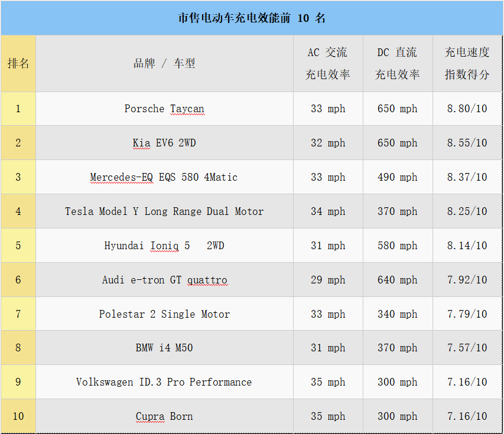Viewport: 504px width, 434px height.
Task: Select the 640 mph DC value
Action: point(398,280)
